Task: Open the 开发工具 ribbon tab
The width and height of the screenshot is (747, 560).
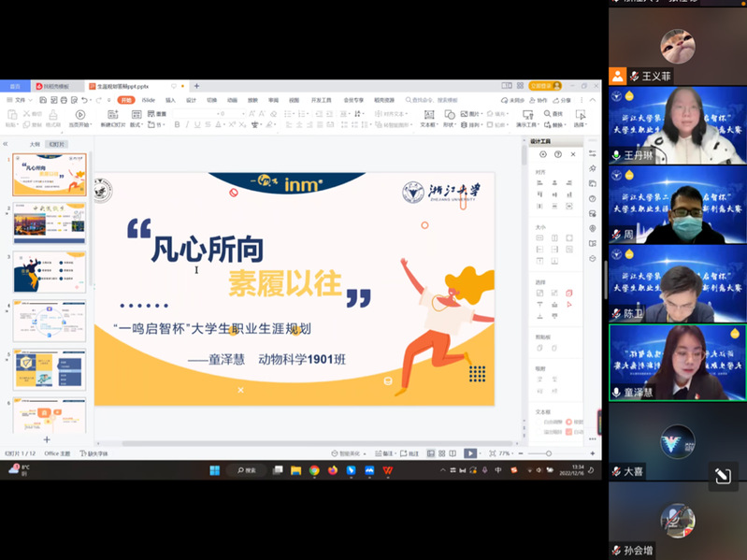Action: click(x=321, y=100)
